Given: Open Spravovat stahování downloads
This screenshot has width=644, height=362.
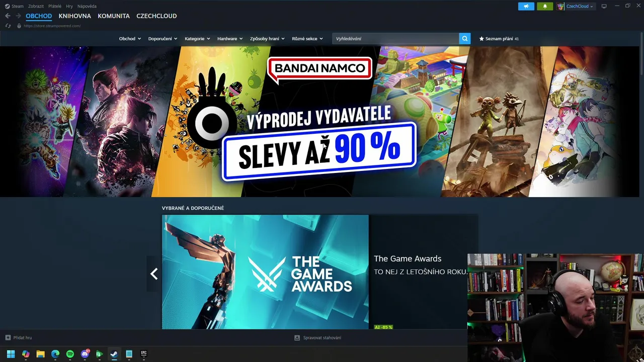Looking at the screenshot, I should pos(317,338).
